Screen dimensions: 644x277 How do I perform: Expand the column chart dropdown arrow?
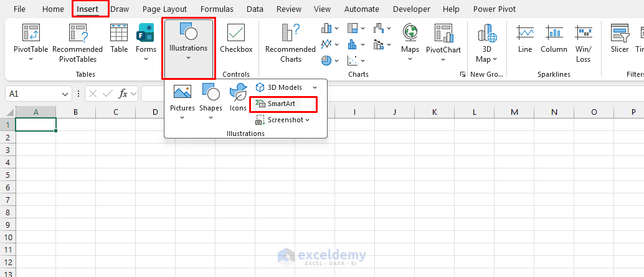(337, 29)
